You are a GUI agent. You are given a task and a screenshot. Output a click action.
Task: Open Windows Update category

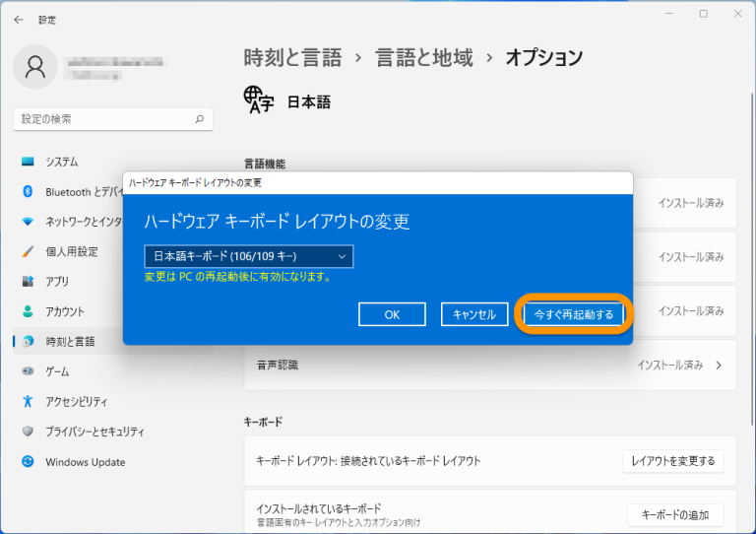click(x=113, y=462)
